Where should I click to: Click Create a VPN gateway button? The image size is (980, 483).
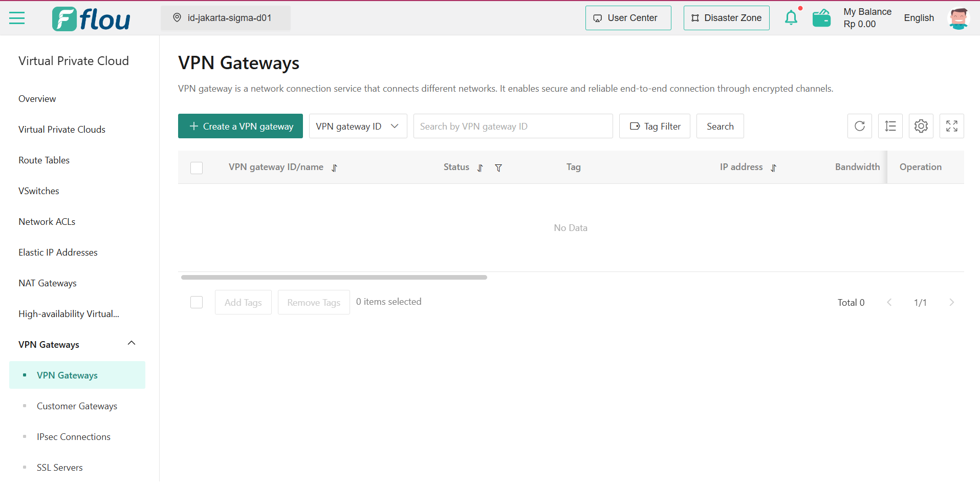[241, 126]
